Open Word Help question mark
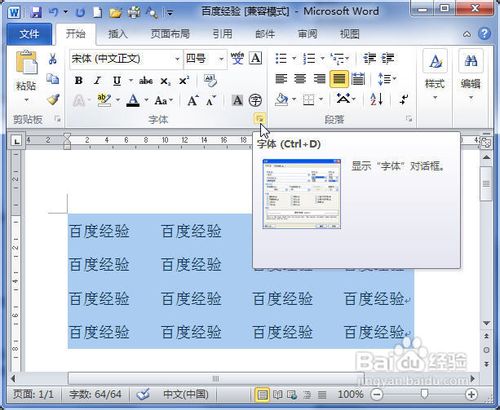 [484, 34]
